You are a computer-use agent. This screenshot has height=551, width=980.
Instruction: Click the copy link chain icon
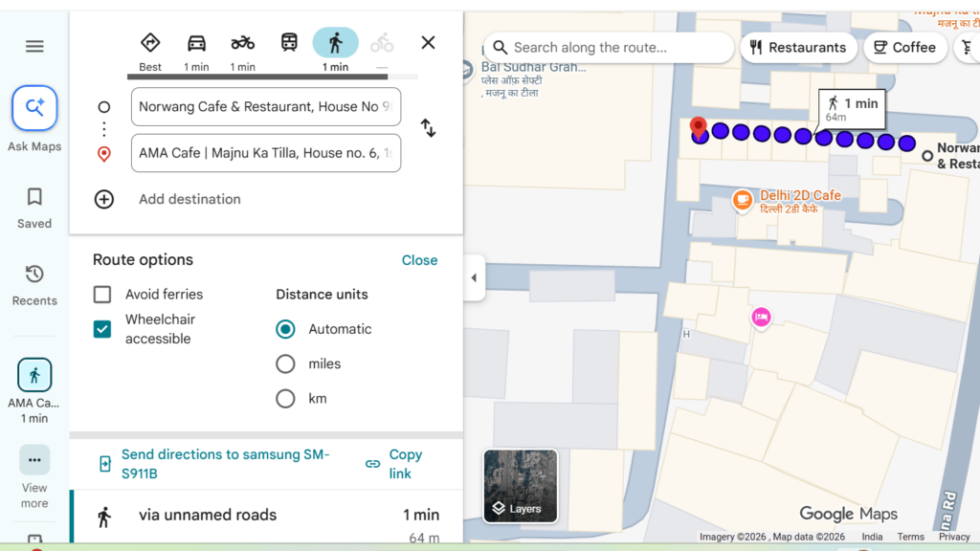coord(372,464)
